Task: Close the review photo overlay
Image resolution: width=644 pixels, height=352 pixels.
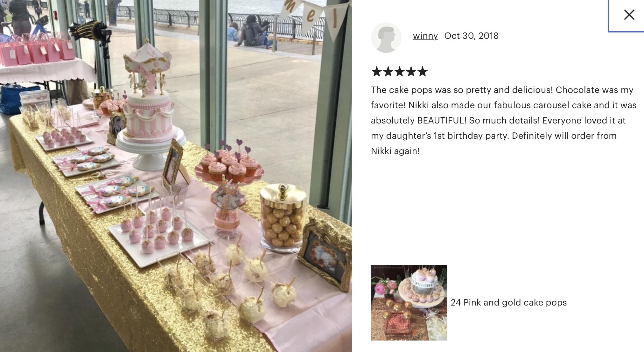Action: [629, 15]
